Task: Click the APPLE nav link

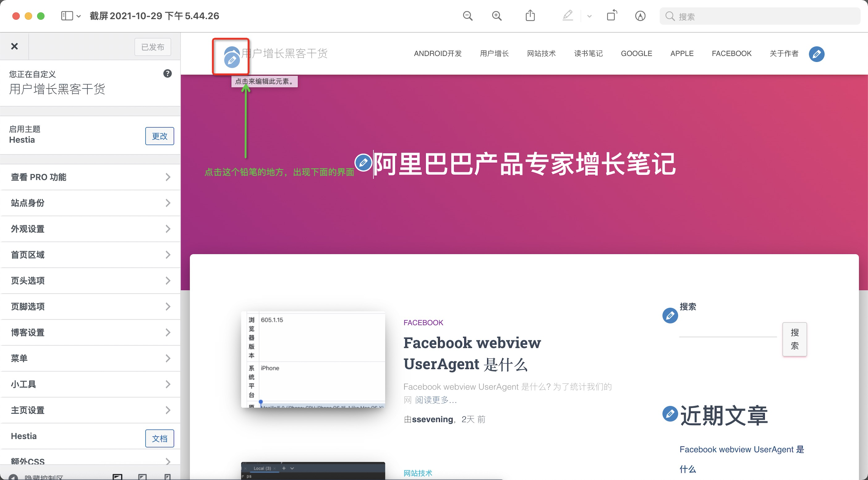Action: [682, 53]
